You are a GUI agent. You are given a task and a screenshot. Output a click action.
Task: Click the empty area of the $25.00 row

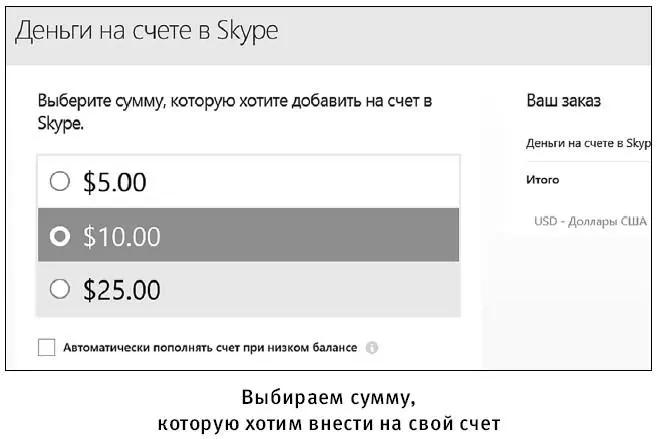[x=310, y=289]
